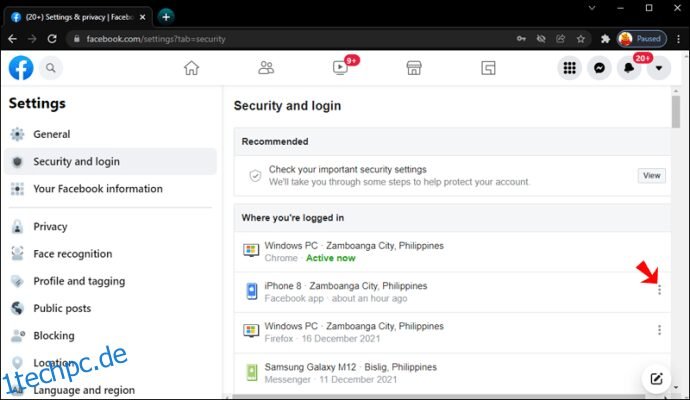Open iPhone 8 session three-dot menu
690x400 pixels.
click(659, 290)
